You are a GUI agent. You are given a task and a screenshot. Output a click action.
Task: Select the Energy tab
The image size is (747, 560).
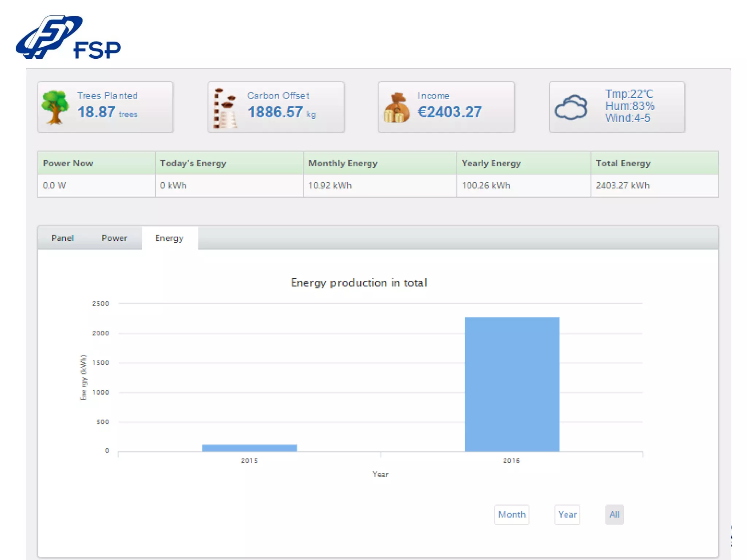click(x=169, y=238)
